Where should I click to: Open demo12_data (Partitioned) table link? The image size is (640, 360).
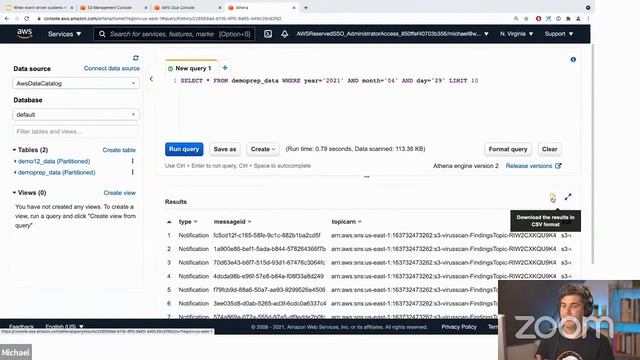(54, 161)
